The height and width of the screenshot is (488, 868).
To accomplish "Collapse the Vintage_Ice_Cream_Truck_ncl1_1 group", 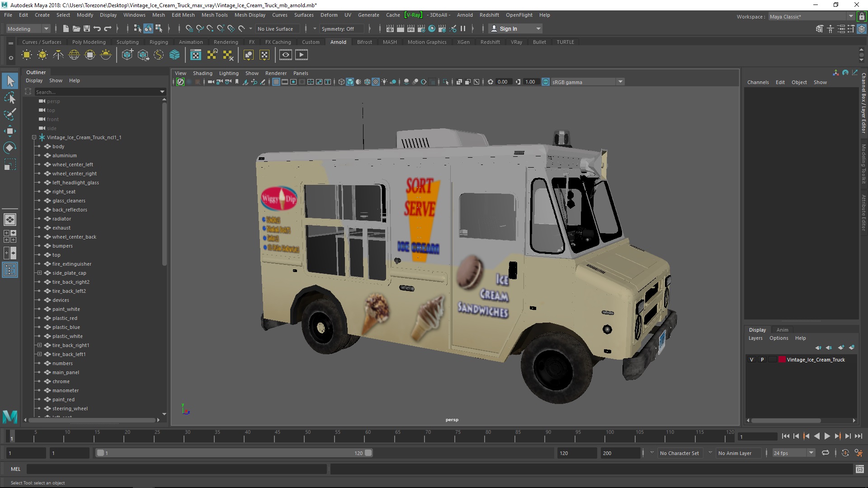I will pyautogui.click(x=34, y=137).
